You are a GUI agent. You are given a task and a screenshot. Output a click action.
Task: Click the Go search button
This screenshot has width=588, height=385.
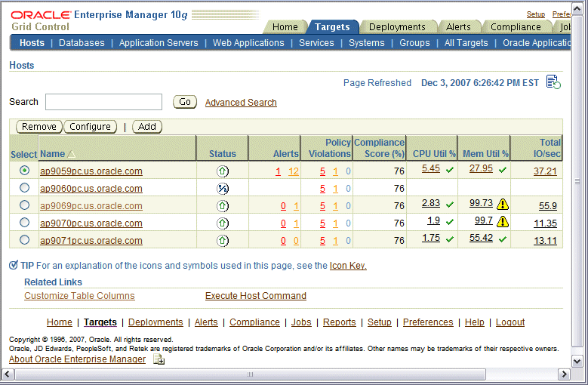click(185, 102)
